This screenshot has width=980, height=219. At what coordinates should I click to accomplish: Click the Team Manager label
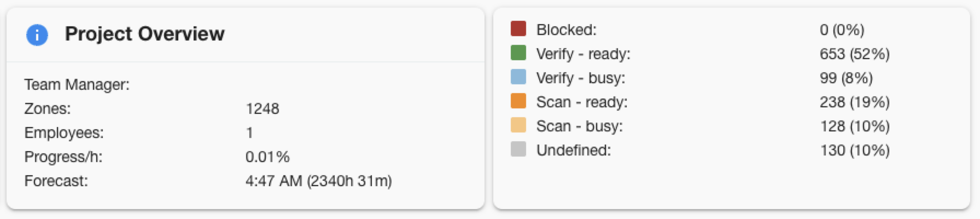pyautogui.click(x=77, y=84)
